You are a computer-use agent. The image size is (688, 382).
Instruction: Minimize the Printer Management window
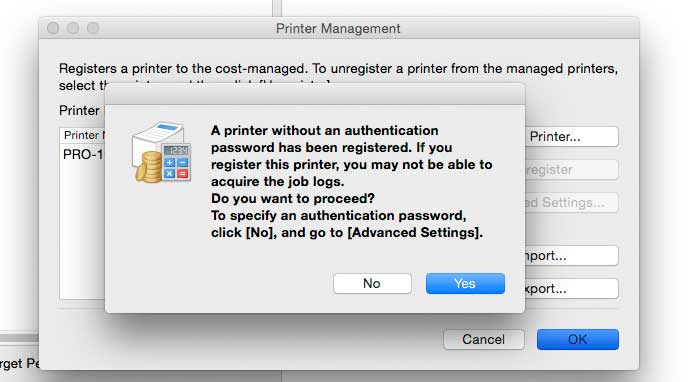pos(73,28)
